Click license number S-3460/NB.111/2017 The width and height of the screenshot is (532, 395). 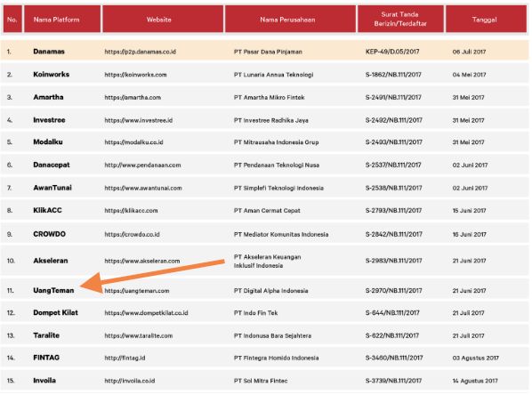tap(394, 358)
